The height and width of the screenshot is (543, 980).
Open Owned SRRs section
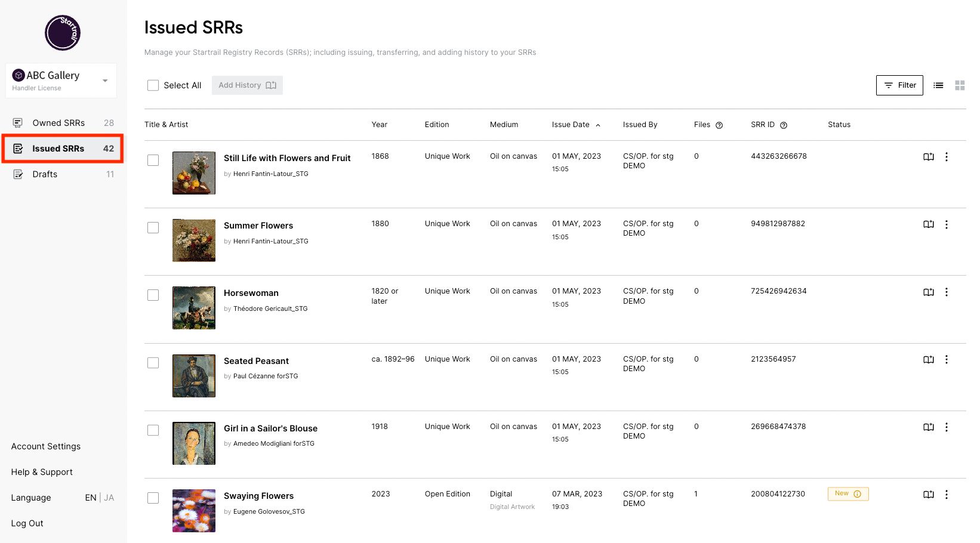tap(63, 123)
